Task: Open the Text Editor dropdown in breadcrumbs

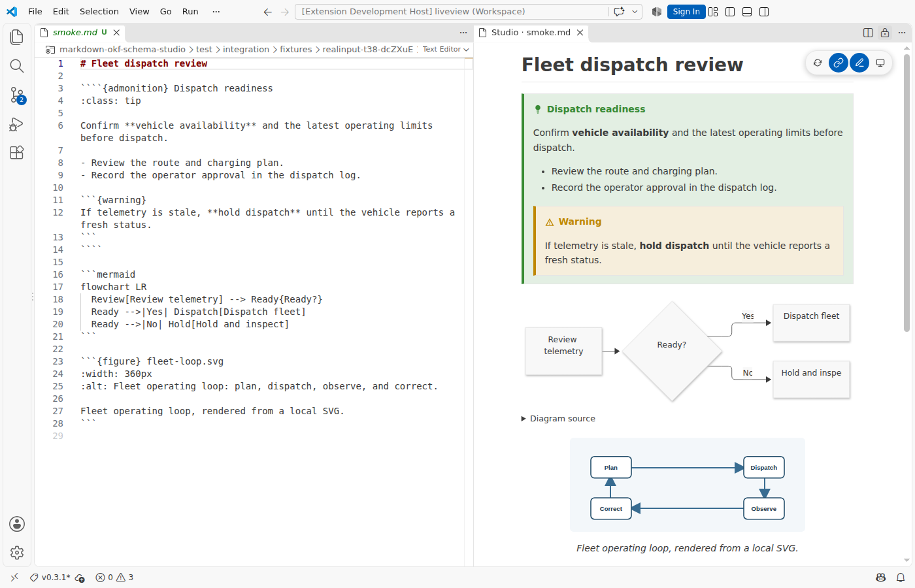Action: [x=446, y=50]
